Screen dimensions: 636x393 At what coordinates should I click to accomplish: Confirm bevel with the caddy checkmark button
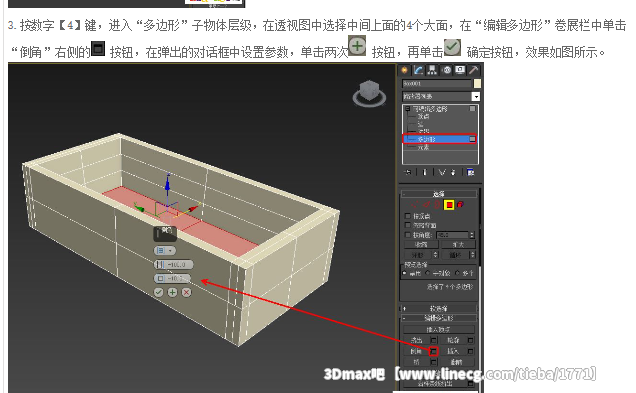(159, 292)
